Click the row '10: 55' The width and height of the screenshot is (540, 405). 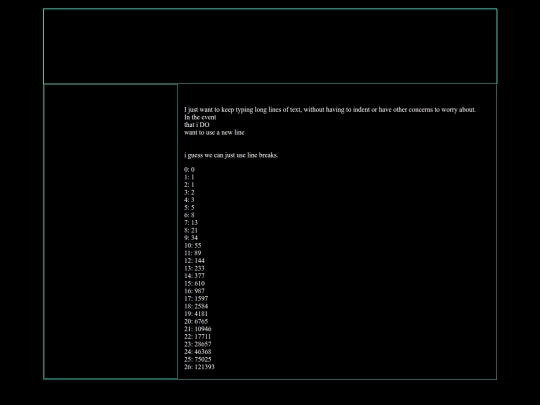click(193, 246)
